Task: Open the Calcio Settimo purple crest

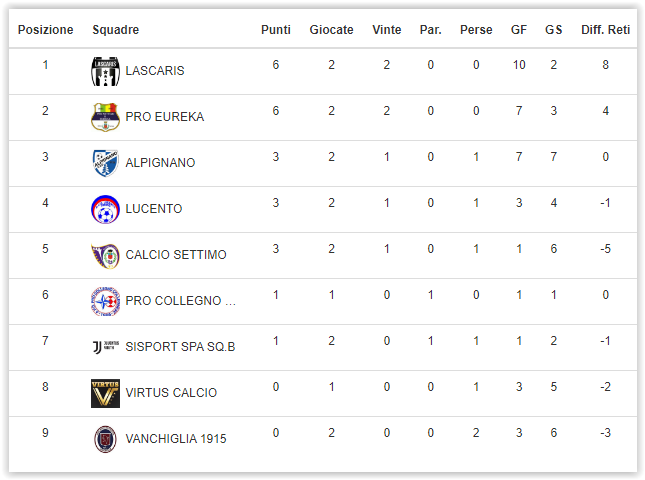Action: pyautogui.click(x=105, y=255)
